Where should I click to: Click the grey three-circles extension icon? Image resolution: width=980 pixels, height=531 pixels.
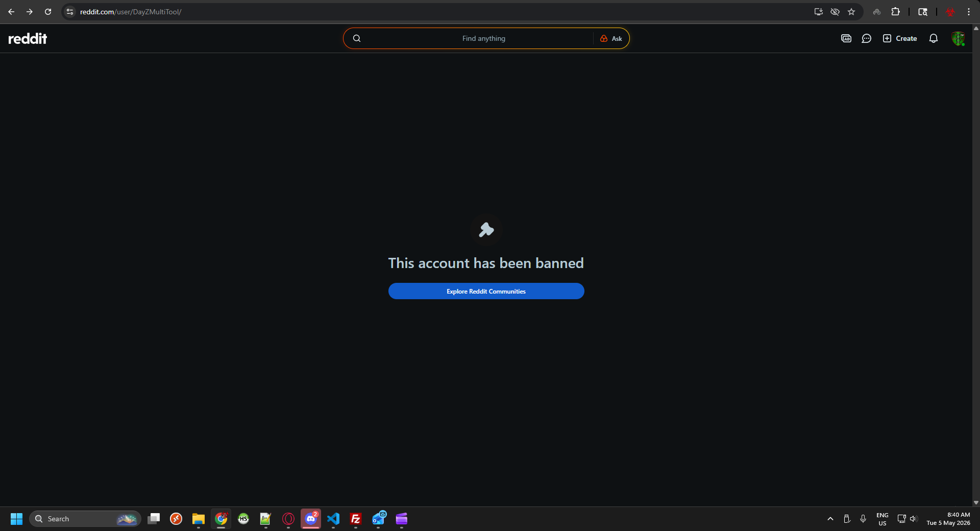pos(877,12)
